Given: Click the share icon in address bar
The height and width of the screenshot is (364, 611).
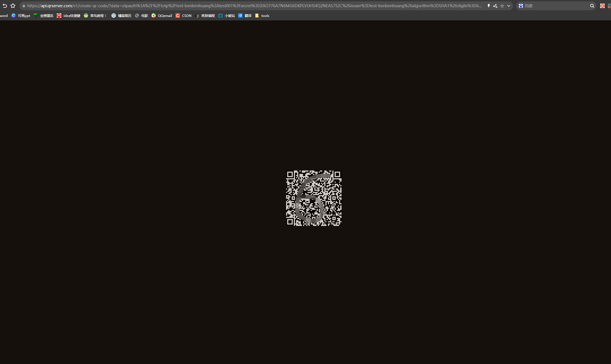Looking at the screenshot, I should click(x=495, y=6).
